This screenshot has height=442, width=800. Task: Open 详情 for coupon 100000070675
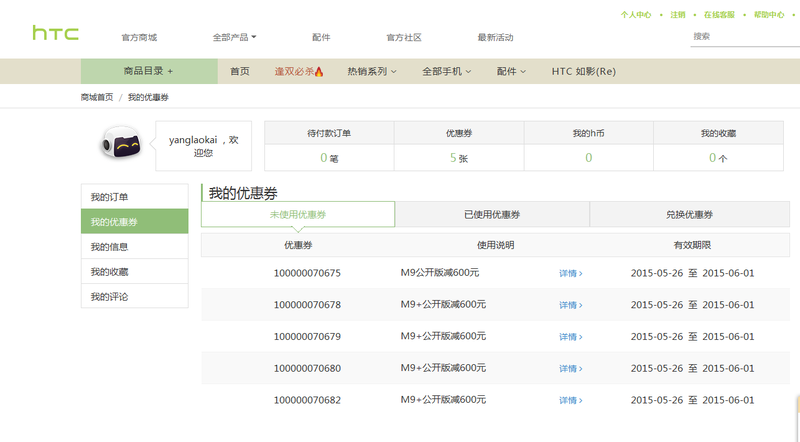click(x=570, y=273)
